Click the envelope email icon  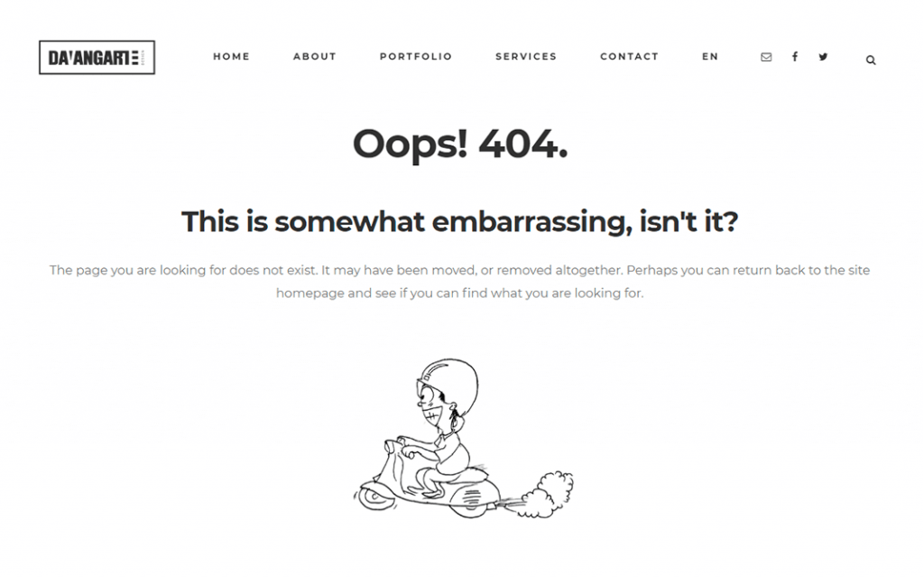coord(766,57)
